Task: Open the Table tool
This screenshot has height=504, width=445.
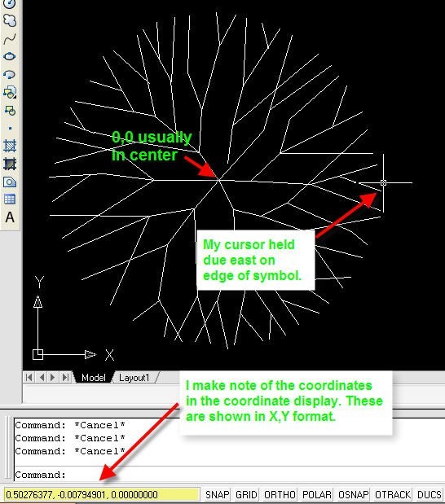Action: [x=10, y=199]
